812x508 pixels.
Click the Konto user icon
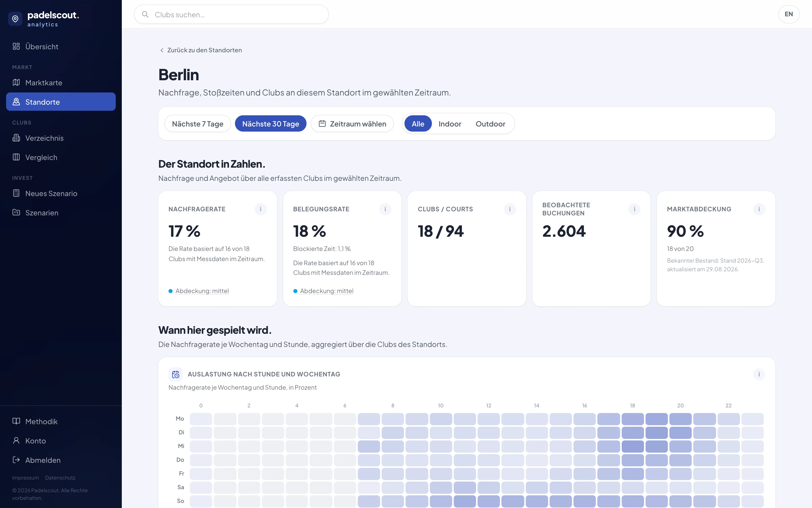point(16,440)
